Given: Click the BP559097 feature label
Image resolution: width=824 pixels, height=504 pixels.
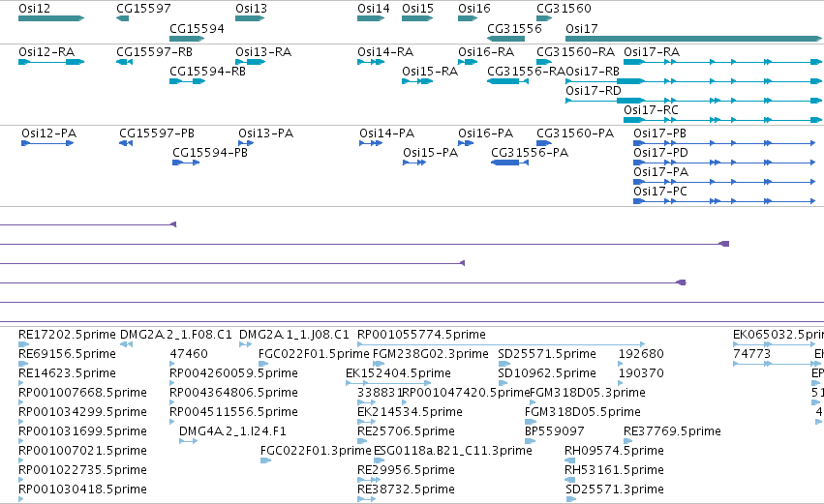Looking at the screenshot, I should pyautogui.click(x=555, y=431).
